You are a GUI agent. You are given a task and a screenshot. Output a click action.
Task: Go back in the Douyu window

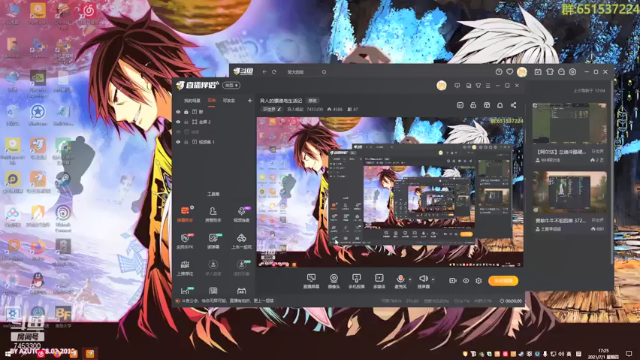[264, 72]
